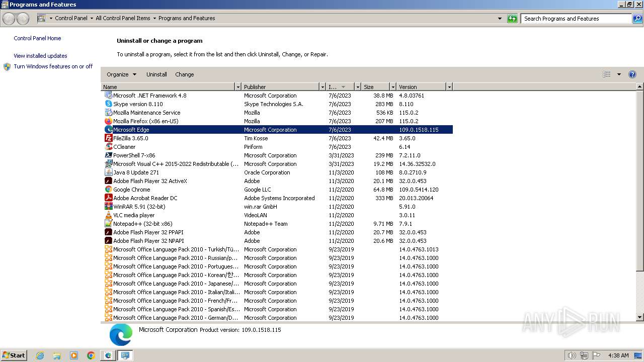Click the scrollbar down arrow

640,317
